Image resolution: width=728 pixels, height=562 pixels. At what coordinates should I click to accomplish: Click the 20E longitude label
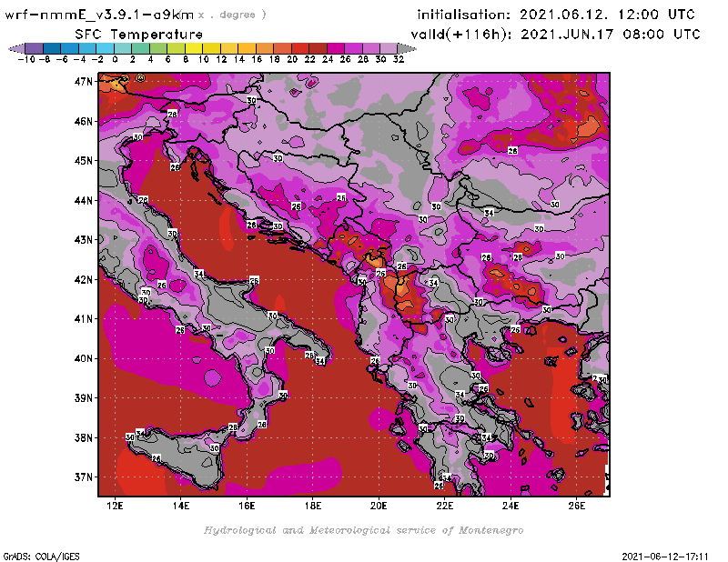pyautogui.click(x=379, y=506)
